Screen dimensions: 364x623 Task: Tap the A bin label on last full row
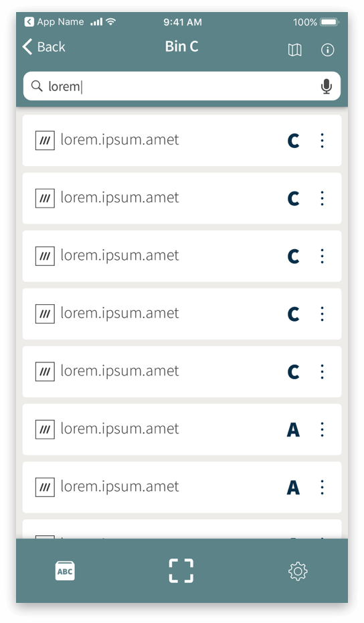click(x=293, y=488)
